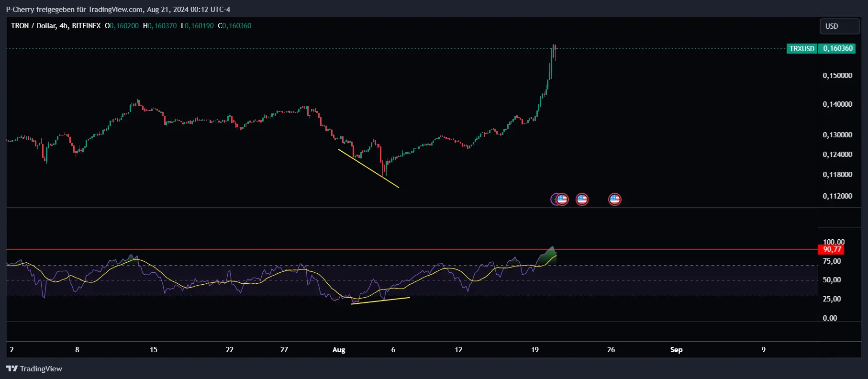
Task: Click the Sep label on the time axis
Action: tap(676, 350)
